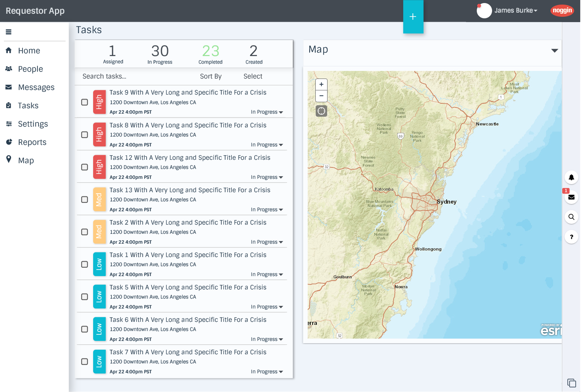This screenshot has height=392, width=581.
Task: Click Sydney on the map
Action: [x=446, y=202]
